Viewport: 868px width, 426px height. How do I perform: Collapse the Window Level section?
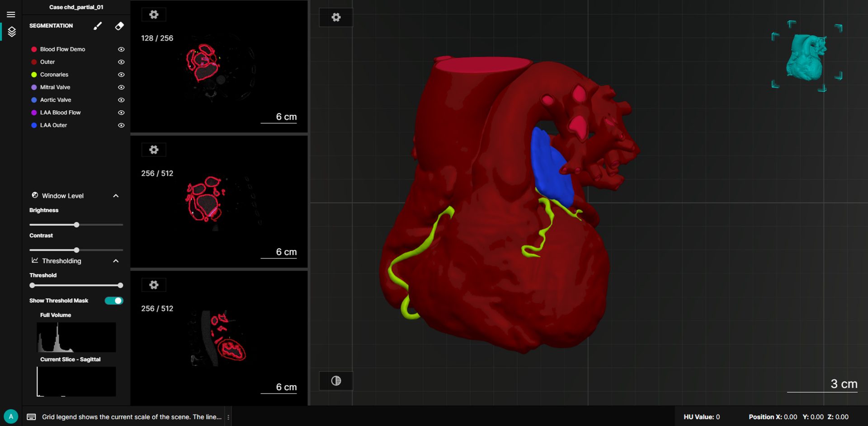coord(116,196)
